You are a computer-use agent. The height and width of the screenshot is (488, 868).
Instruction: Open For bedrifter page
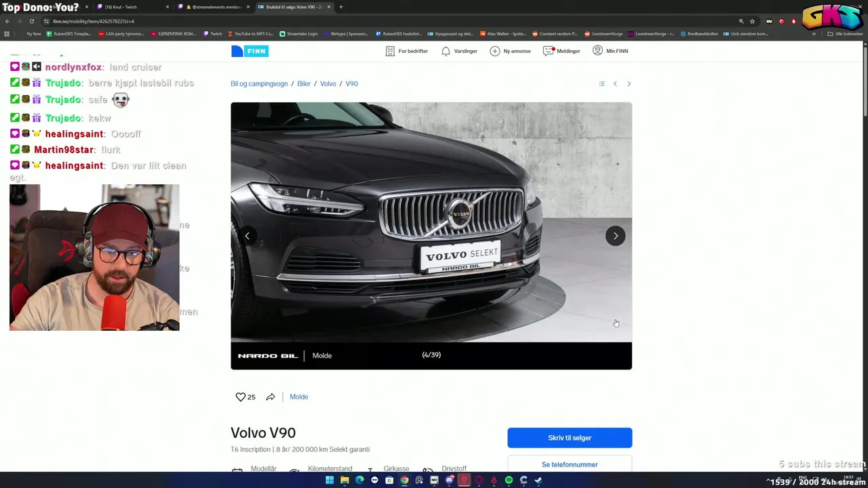pyautogui.click(x=406, y=51)
